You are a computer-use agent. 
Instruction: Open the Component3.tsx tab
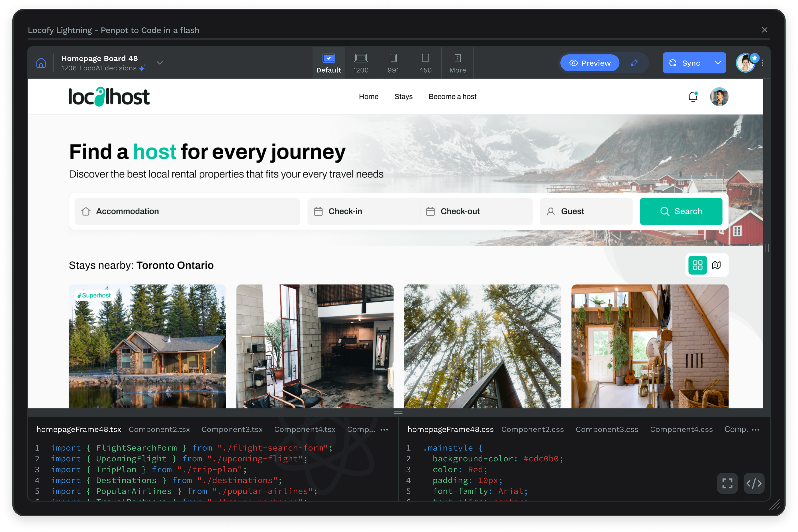pyautogui.click(x=232, y=429)
